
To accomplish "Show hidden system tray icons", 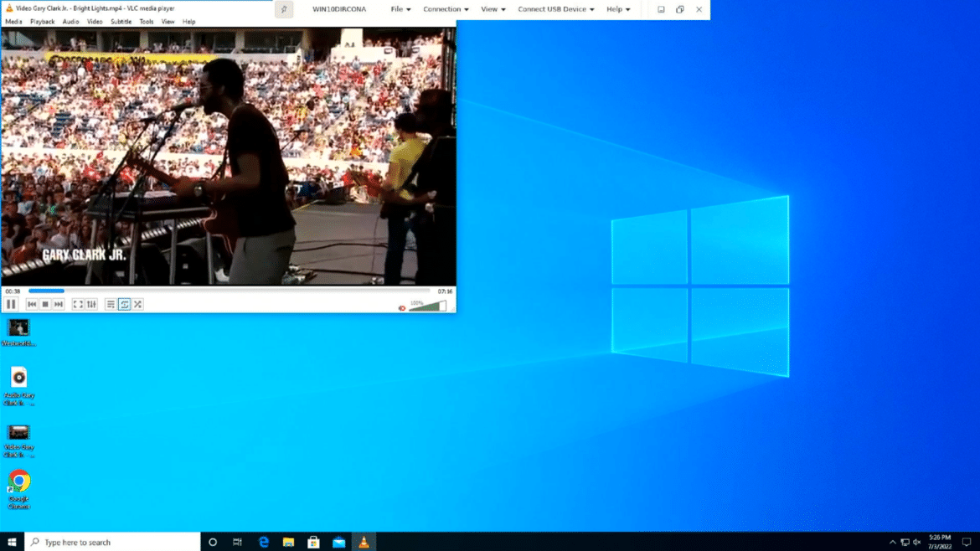I will tap(893, 543).
